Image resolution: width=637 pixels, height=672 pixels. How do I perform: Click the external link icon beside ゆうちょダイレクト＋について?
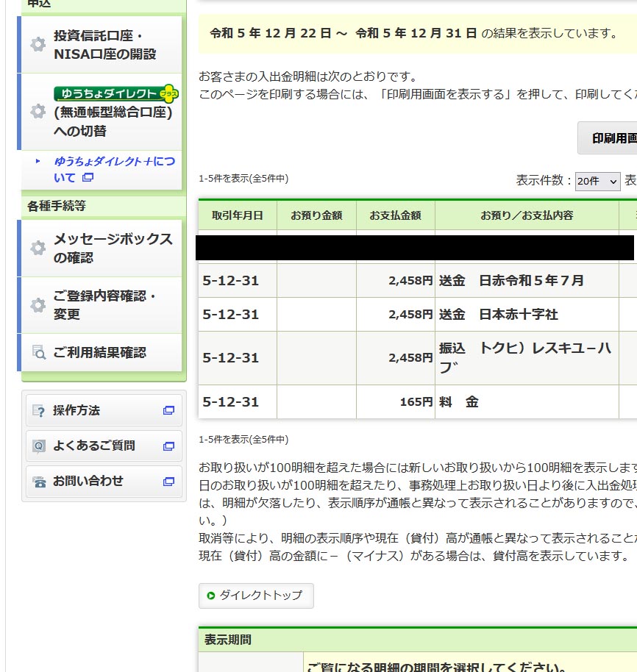click(x=88, y=177)
